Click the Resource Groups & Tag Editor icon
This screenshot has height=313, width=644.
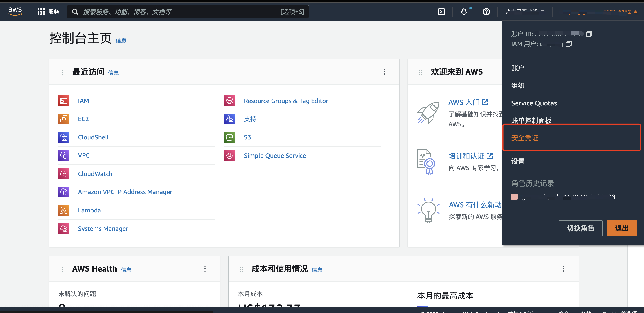229,101
